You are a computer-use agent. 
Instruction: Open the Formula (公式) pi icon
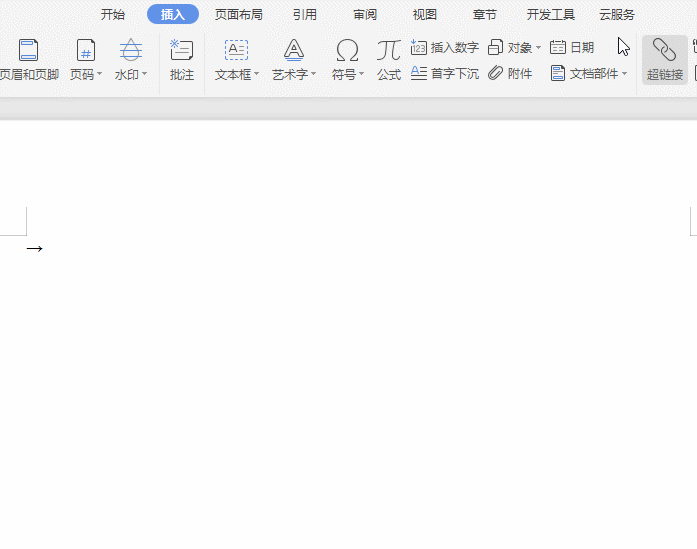click(389, 50)
